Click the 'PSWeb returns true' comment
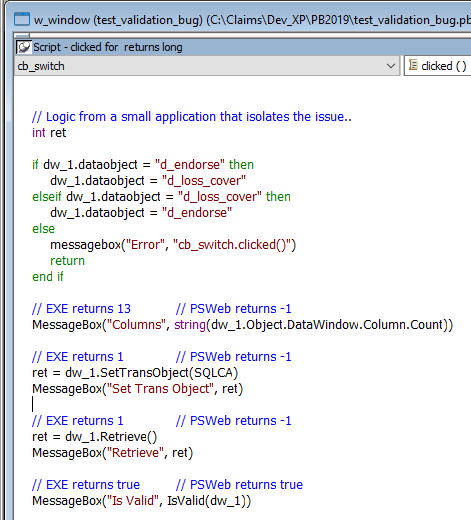Image resolution: width=471 pixels, height=520 pixels. pyautogui.click(x=239, y=485)
